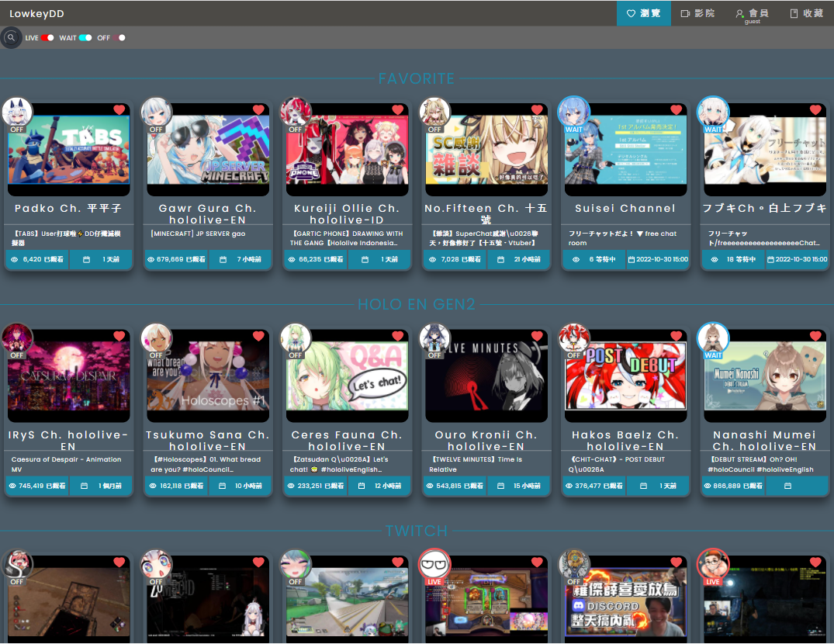Unfavorite Padko Ch. heart icon
Screen dimensions: 834x644
click(119, 109)
